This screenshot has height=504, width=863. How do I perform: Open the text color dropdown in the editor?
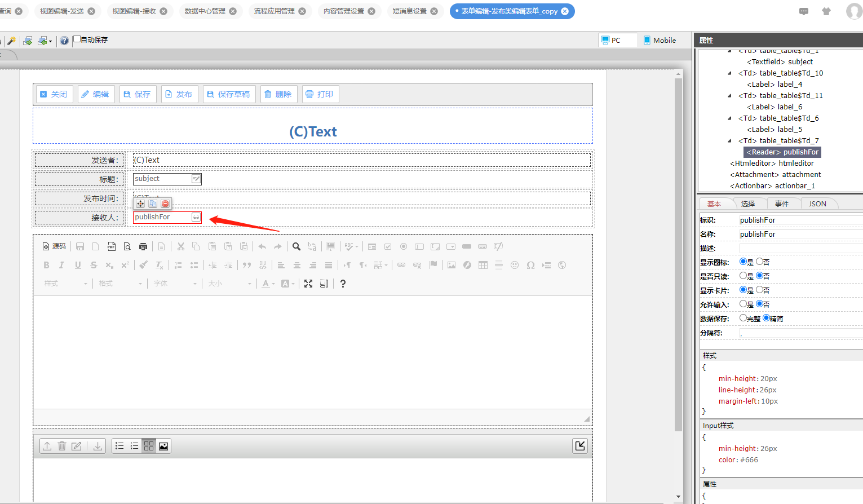(268, 284)
